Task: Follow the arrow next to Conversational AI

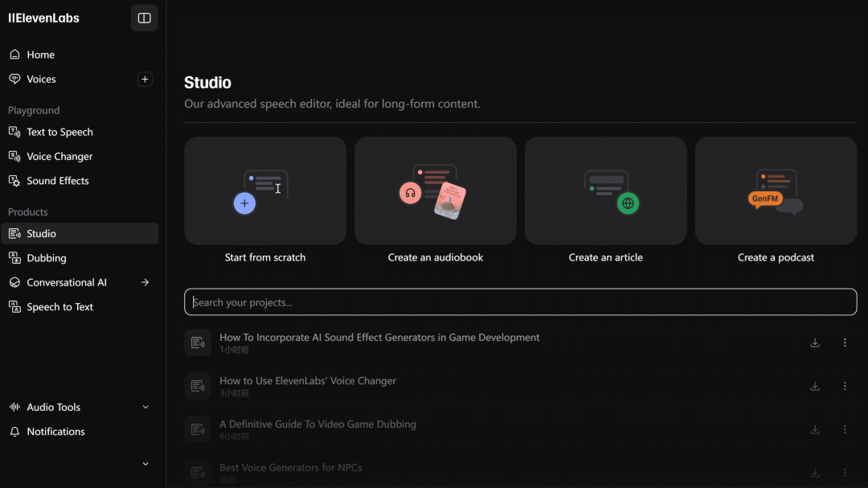Action: [x=145, y=282]
